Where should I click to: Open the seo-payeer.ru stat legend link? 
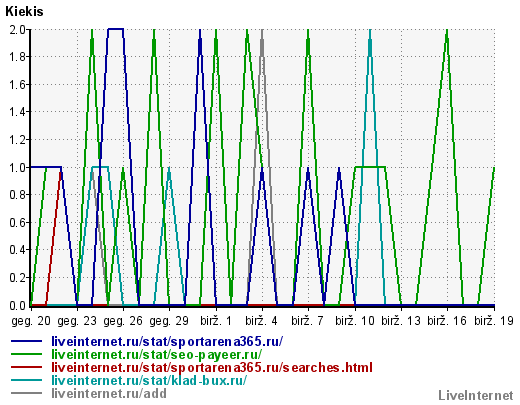tap(157, 354)
